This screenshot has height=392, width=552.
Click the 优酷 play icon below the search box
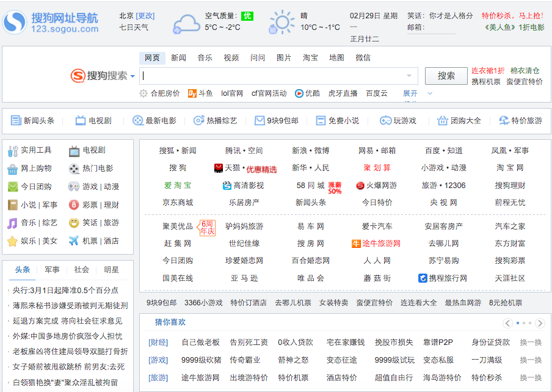pos(299,93)
